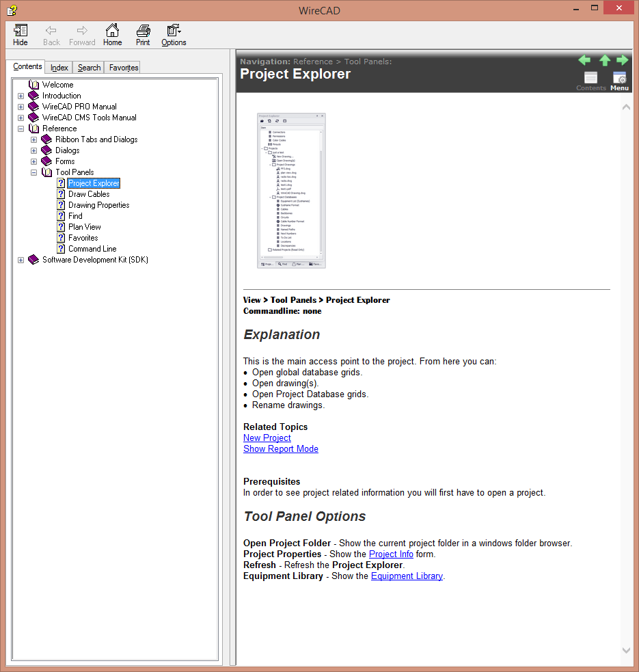Screen dimensions: 639x672
Task: Click the Software Development Kit book icon
Action: pos(33,260)
